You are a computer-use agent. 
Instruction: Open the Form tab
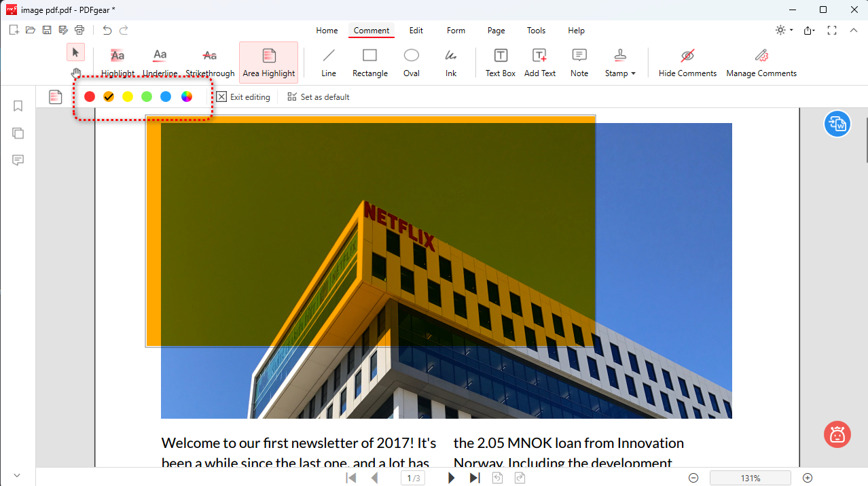pyautogui.click(x=456, y=31)
